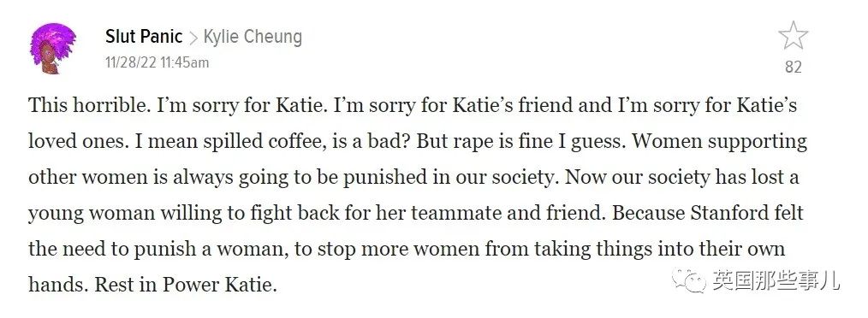
Task: Star this comment with the star icon
Action: (793, 36)
